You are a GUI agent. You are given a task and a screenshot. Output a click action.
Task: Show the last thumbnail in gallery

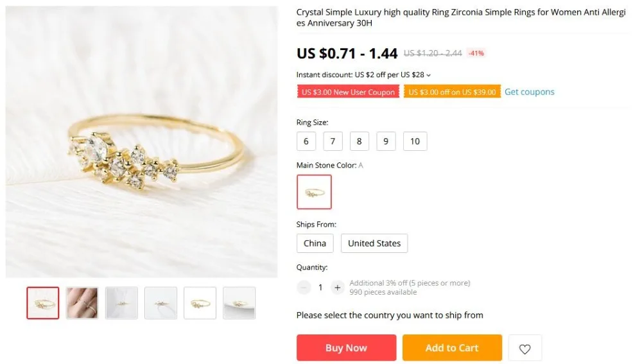(239, 303)
